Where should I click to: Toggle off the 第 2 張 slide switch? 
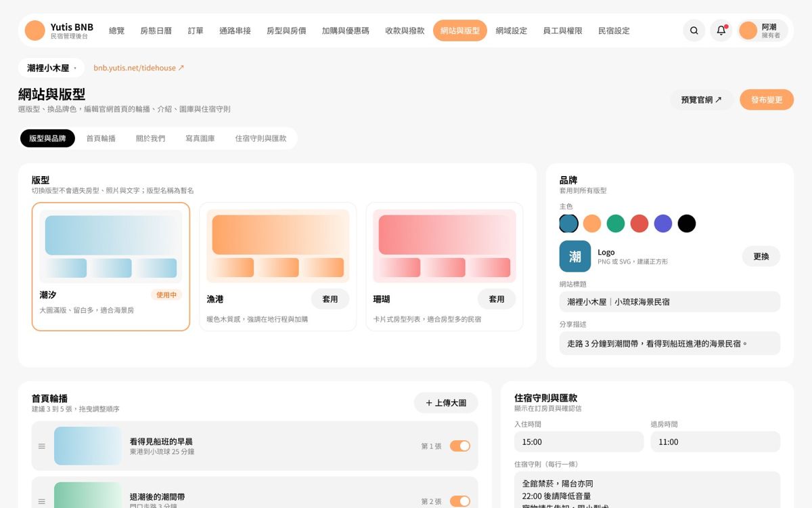click(460, 501)
